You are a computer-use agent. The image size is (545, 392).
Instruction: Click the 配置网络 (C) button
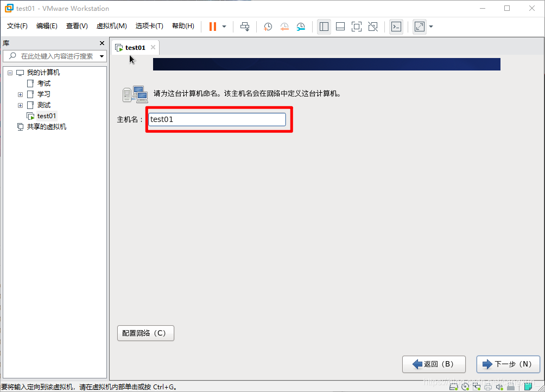(145, 333)
